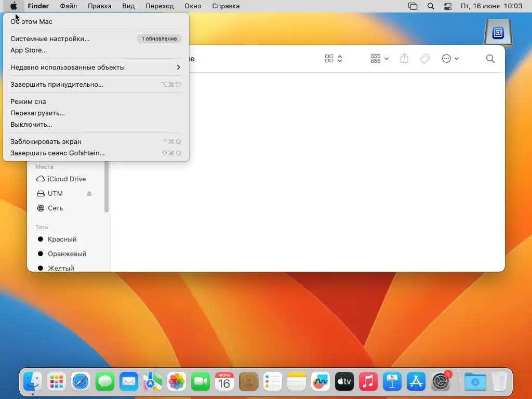Expand Недавно использованные объекты submenu
Viewport: 532px width, 399px height.
[96, 67]
